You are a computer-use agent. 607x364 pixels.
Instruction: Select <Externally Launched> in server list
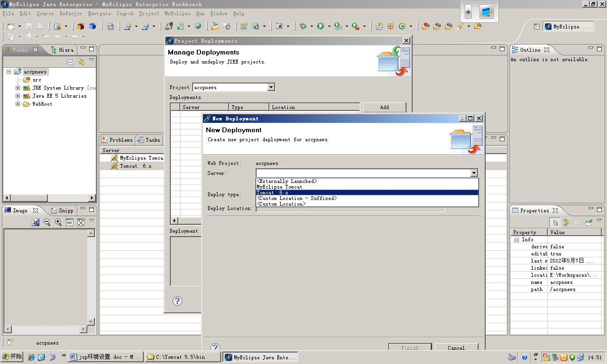(x=367, y=181)
